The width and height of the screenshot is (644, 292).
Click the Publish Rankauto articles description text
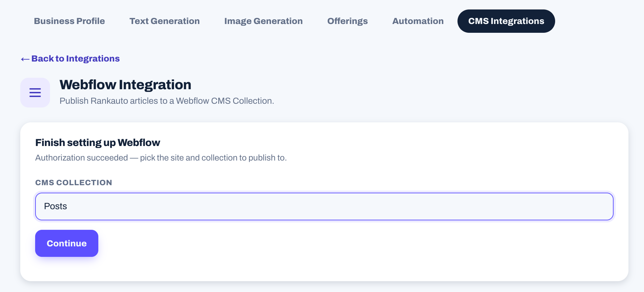tap(167, 101)
